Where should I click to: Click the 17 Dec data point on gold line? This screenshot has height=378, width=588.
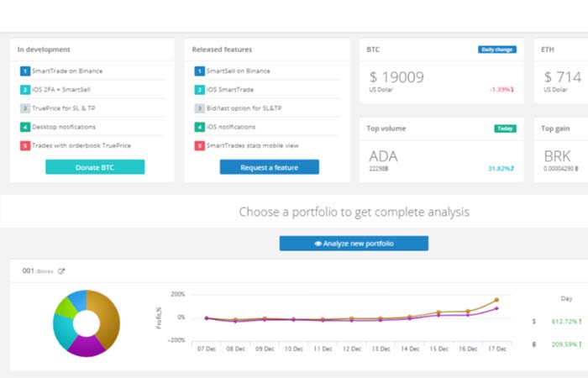[x=497, y=300]
